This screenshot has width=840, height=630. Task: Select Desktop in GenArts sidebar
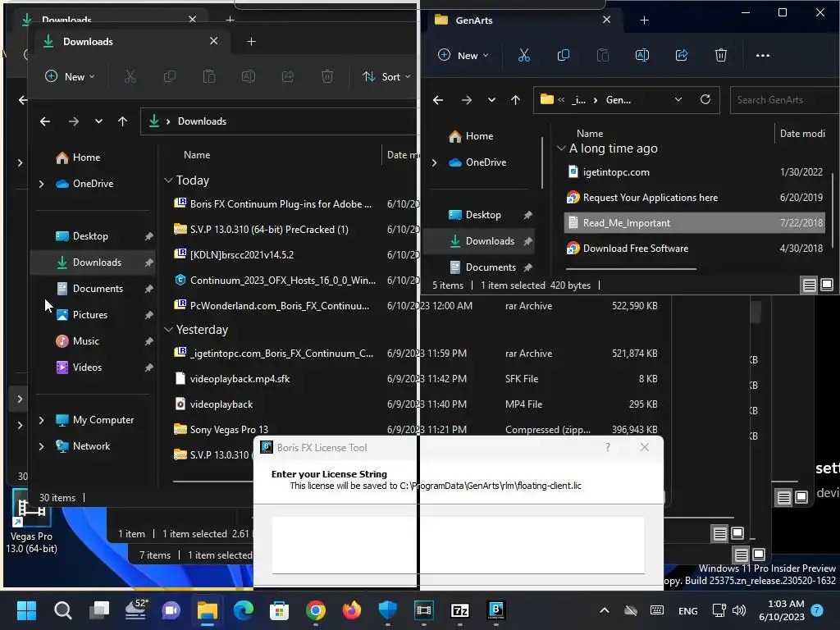click(x=483, y=215)
